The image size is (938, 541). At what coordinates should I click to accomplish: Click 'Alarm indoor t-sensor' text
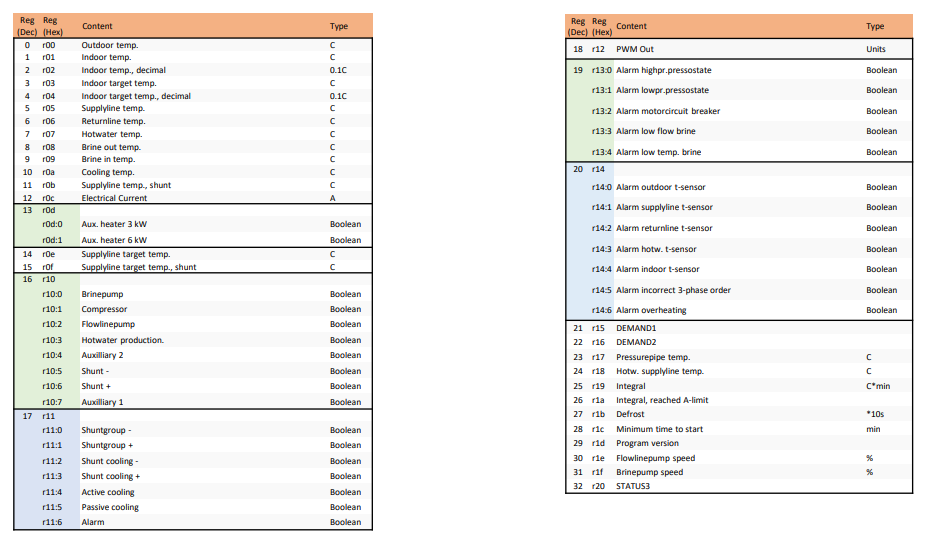click(657, 269)
